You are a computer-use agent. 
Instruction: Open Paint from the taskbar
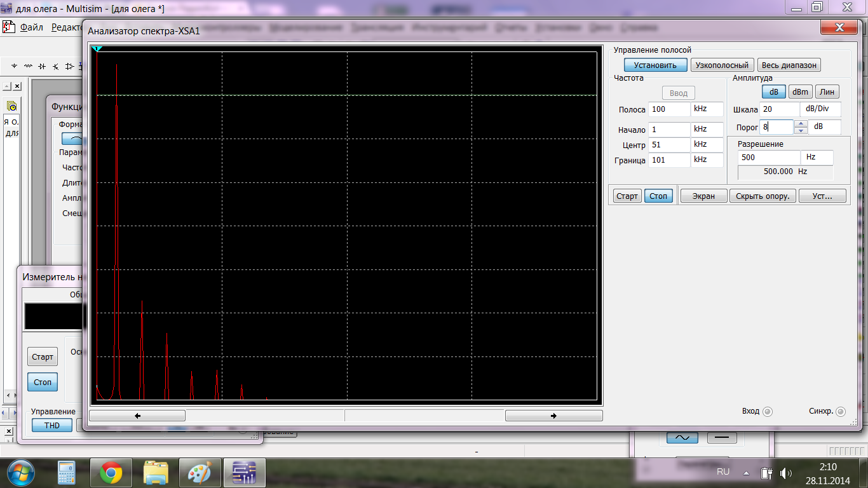coord(200,473)
